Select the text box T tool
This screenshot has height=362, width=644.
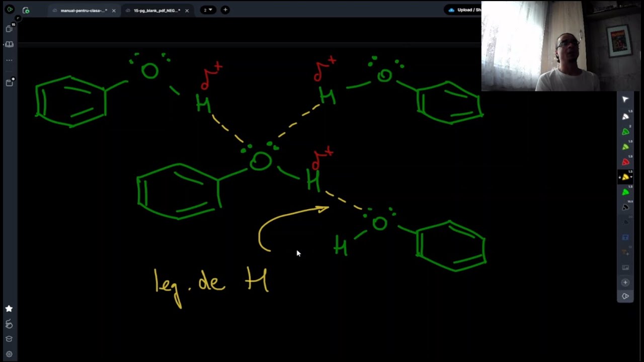(x=625, y=237)
